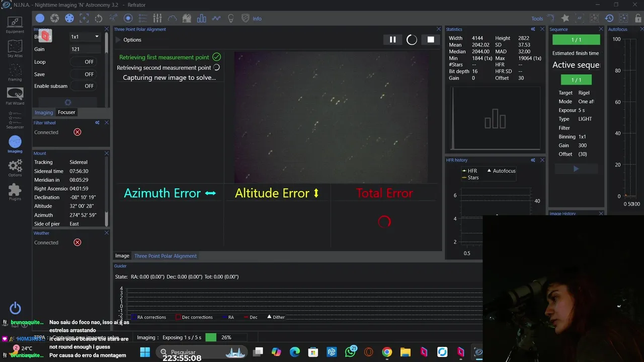
Task: Click the Gain 121 input field
Action: [x=85, y=49]
